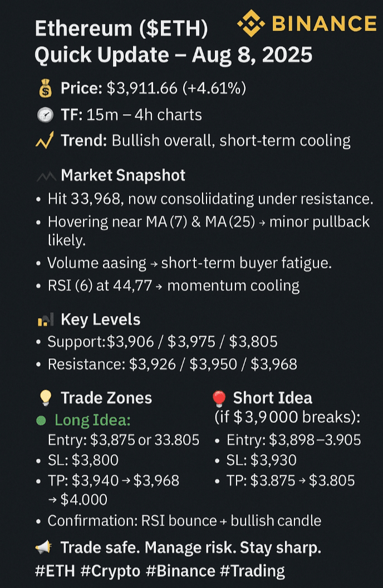Click the light bulb icon beside Trade Zones
This screenshot has width=383, height=588.
pos(45,398)
